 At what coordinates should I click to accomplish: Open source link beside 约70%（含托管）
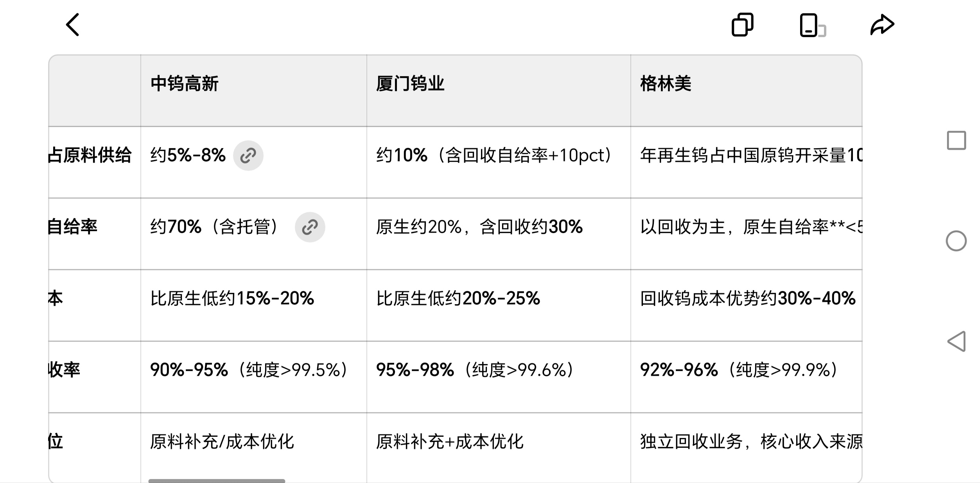[310, 227]
